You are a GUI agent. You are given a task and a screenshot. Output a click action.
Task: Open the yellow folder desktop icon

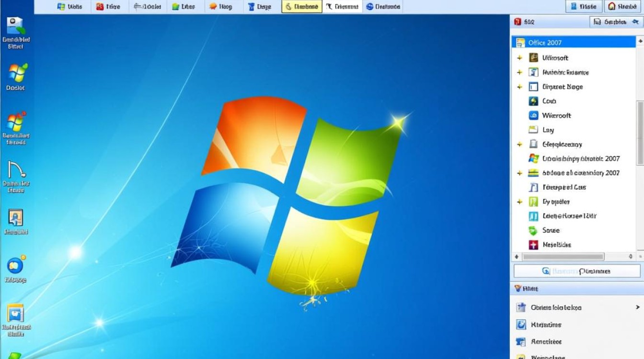16,320
